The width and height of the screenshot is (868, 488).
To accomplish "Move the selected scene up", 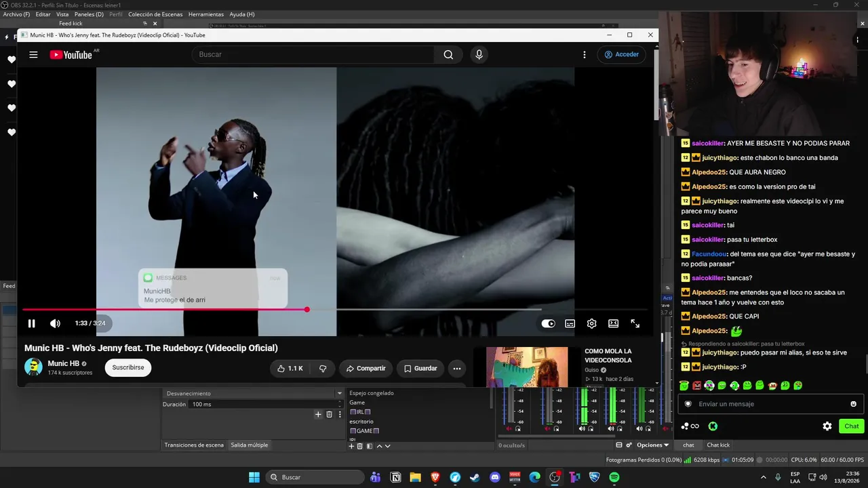I will click(x=379, y=446).
